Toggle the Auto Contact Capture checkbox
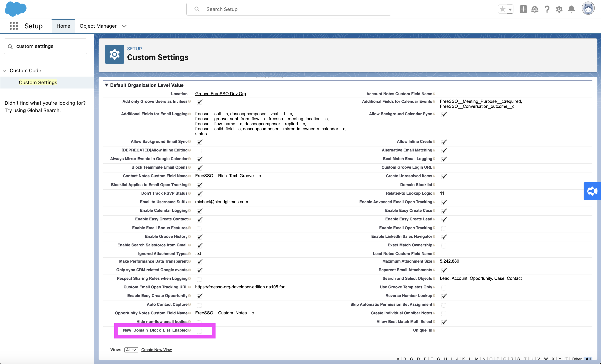 click(199, 305)
